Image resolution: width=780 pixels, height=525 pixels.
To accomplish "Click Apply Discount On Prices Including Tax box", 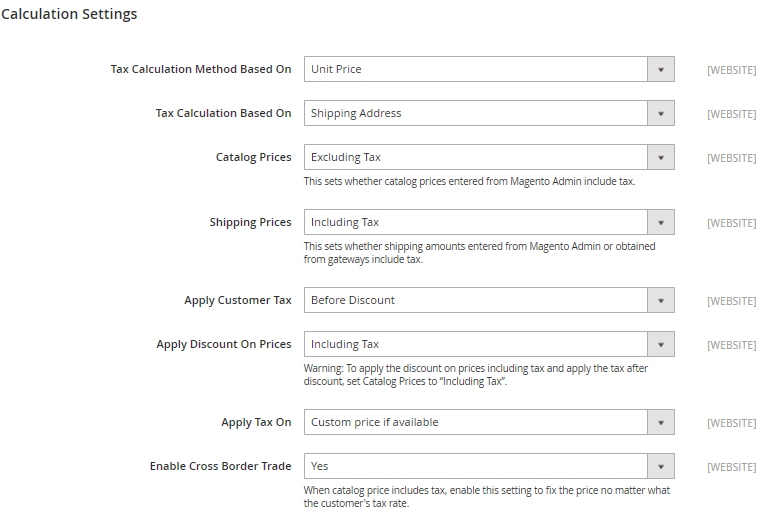I will tap(489, 344).
